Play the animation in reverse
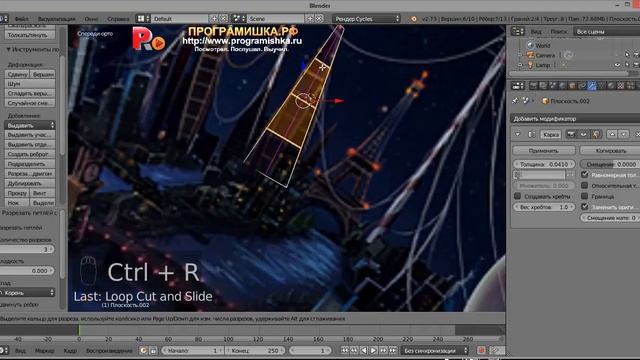Viewport: 640px width, 360px height. (x=364, y=350)
